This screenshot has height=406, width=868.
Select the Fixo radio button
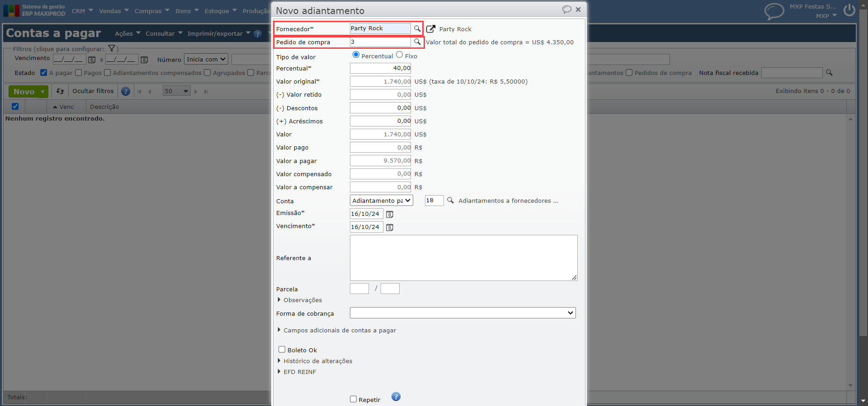(x=399, y=55)
